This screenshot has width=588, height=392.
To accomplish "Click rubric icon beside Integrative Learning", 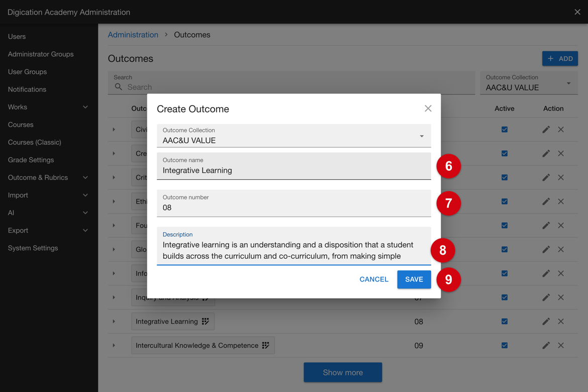I will pos(205,322).
